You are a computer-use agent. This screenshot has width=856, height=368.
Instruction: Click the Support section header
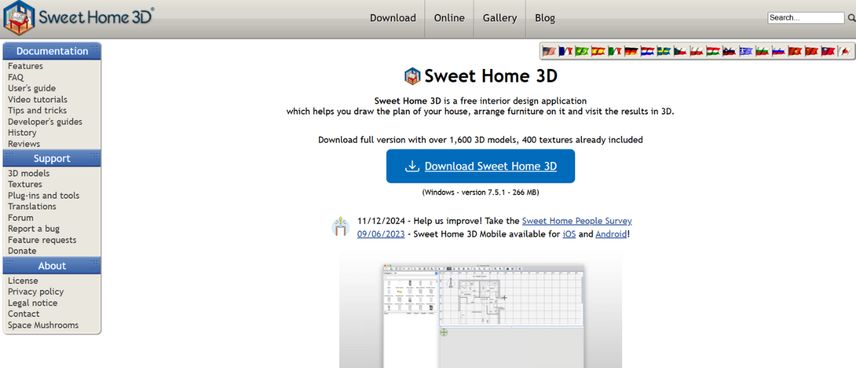tap(52, 158)
